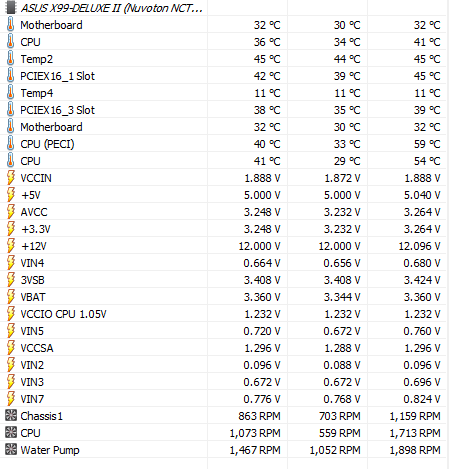Click the lightning icon beside VIN7

(11, 399)
